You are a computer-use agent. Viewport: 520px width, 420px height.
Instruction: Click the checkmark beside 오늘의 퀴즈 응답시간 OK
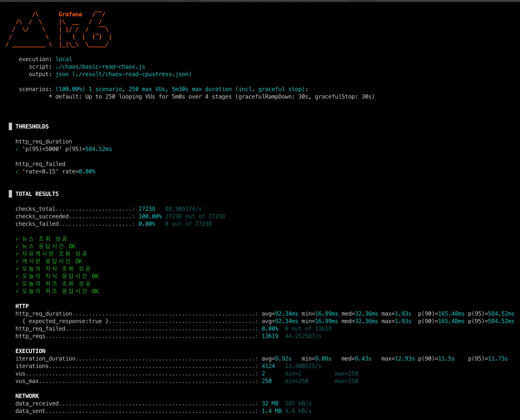click(x=17, y=291)
